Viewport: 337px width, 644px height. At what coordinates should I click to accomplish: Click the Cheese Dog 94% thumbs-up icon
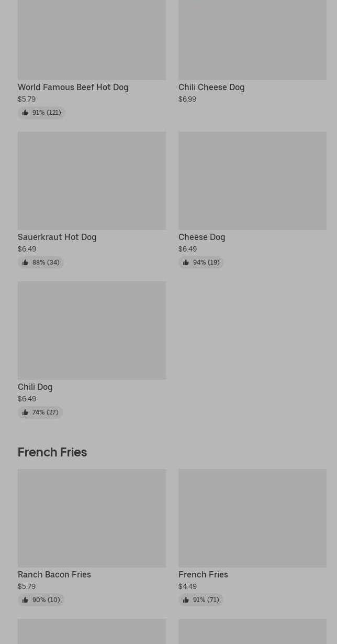pyautogui.click(x=186, y=263)
